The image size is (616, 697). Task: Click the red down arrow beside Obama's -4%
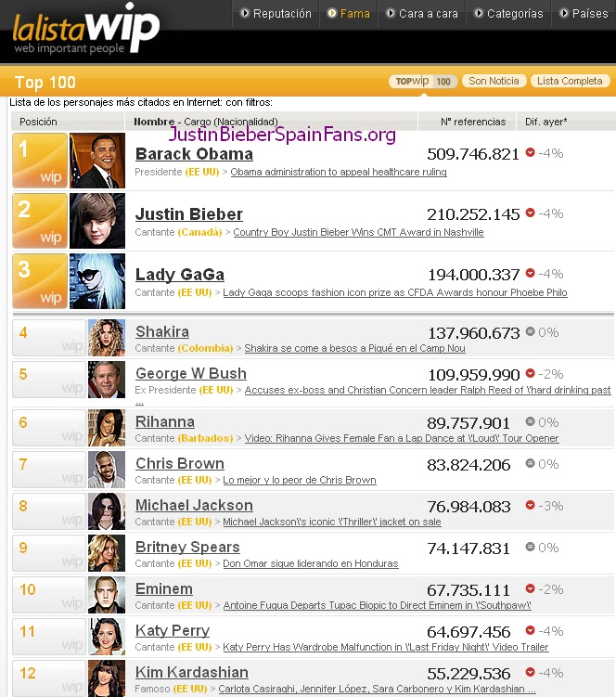click(531, 152)
